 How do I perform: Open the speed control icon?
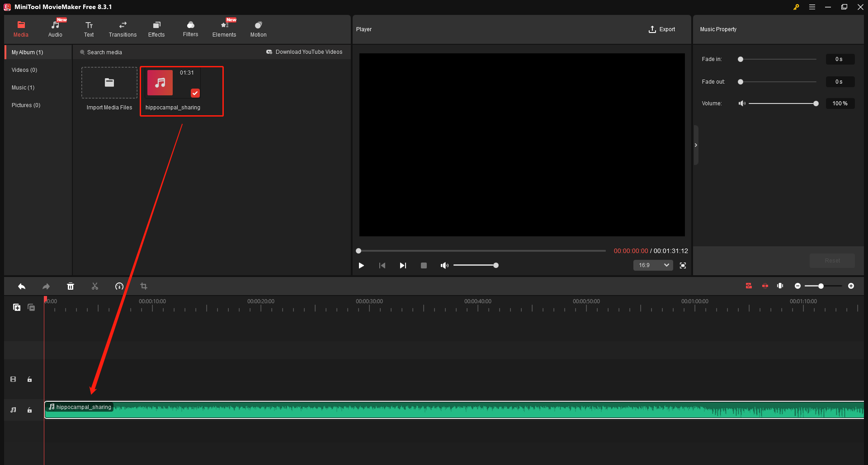pos(119,286)
